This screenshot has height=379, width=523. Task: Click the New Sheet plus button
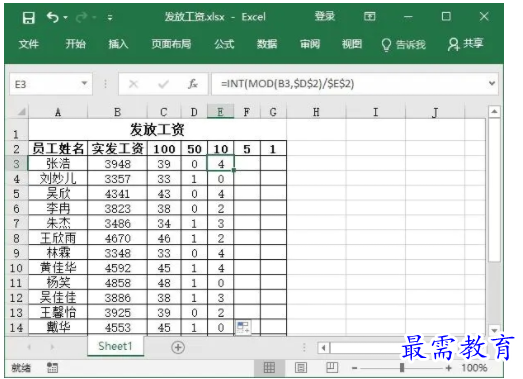[178, 347]
